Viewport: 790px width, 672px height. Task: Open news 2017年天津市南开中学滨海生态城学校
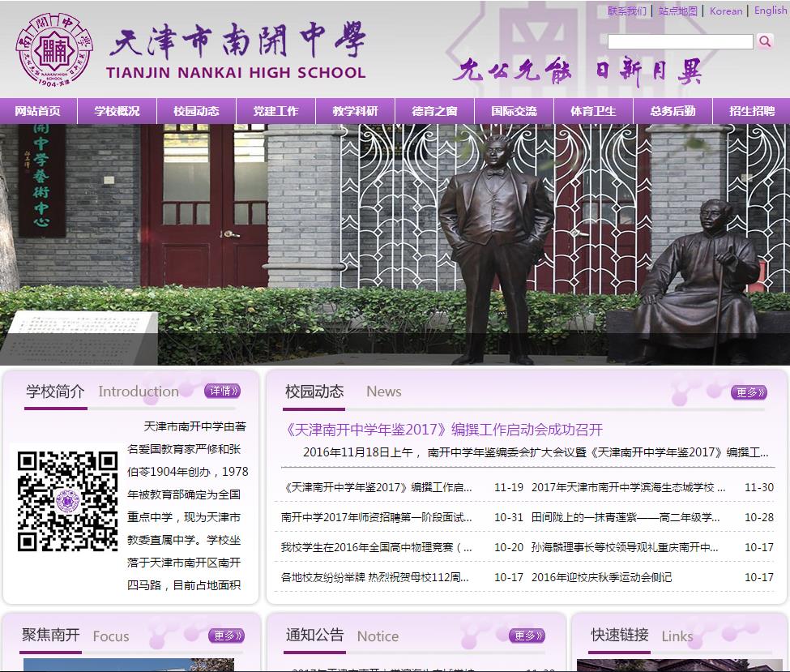[x=628, y=487]
